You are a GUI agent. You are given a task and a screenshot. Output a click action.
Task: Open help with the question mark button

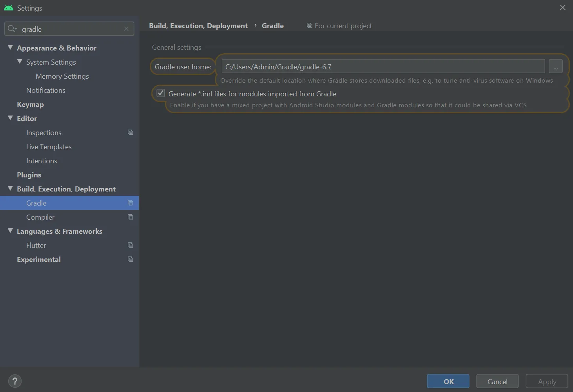(x=15, y=381)
